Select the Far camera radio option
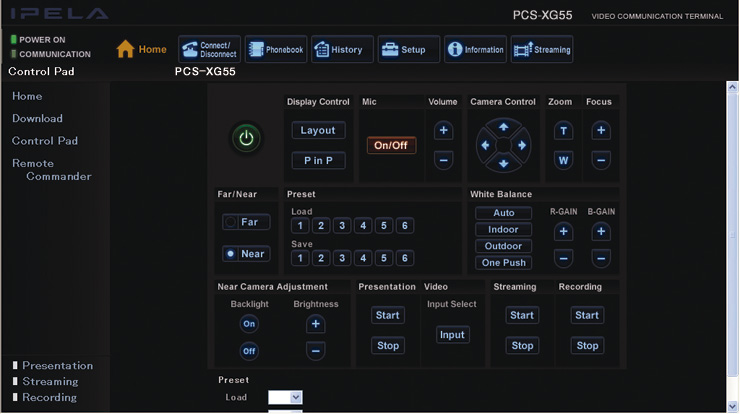This screenshot has height=414, width=740. point(245,222)
